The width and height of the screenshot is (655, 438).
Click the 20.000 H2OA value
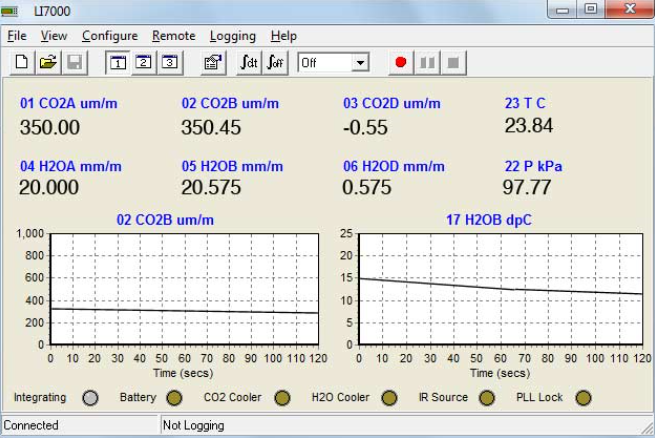49,187
